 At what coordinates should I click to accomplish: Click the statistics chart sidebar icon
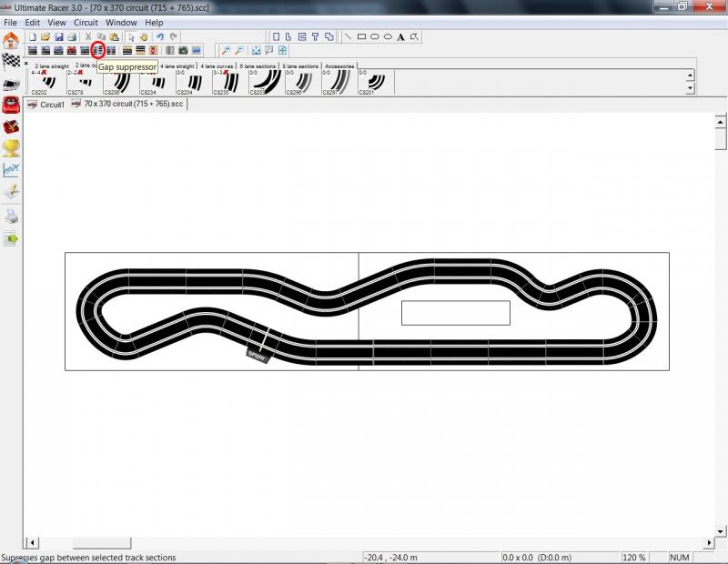(x=11, y=170)
